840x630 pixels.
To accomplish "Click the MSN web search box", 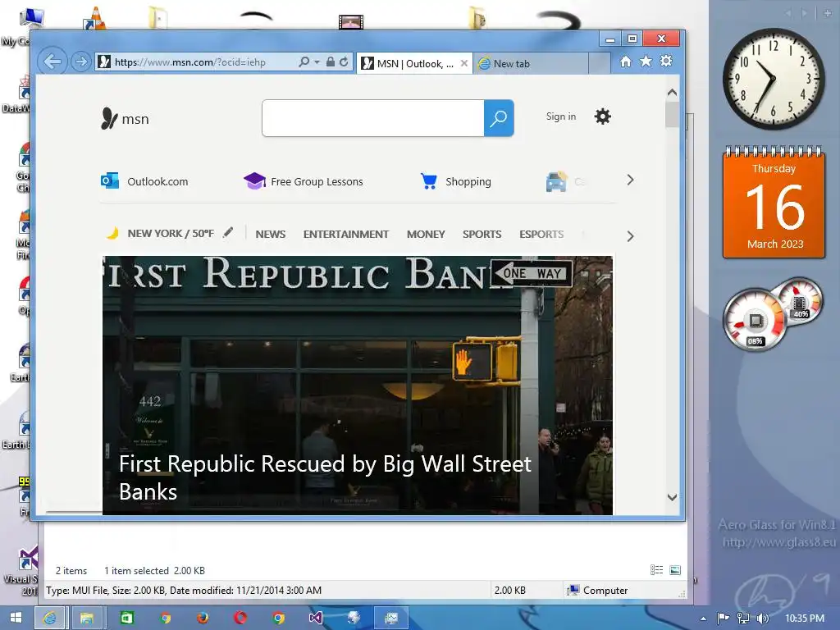I will (x=373, y=118).
